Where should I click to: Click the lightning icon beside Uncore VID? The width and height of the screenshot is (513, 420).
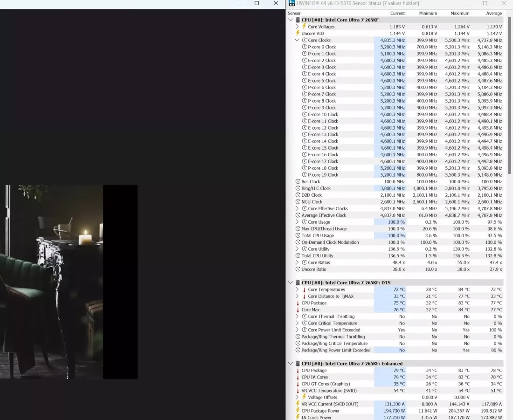tap(298, 34)
